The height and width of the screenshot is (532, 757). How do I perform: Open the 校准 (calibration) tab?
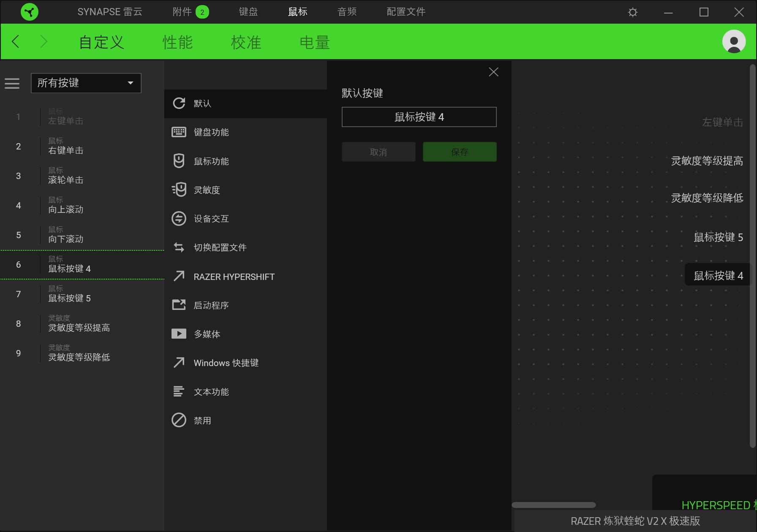pyautogui.click(x=246, y=42)
